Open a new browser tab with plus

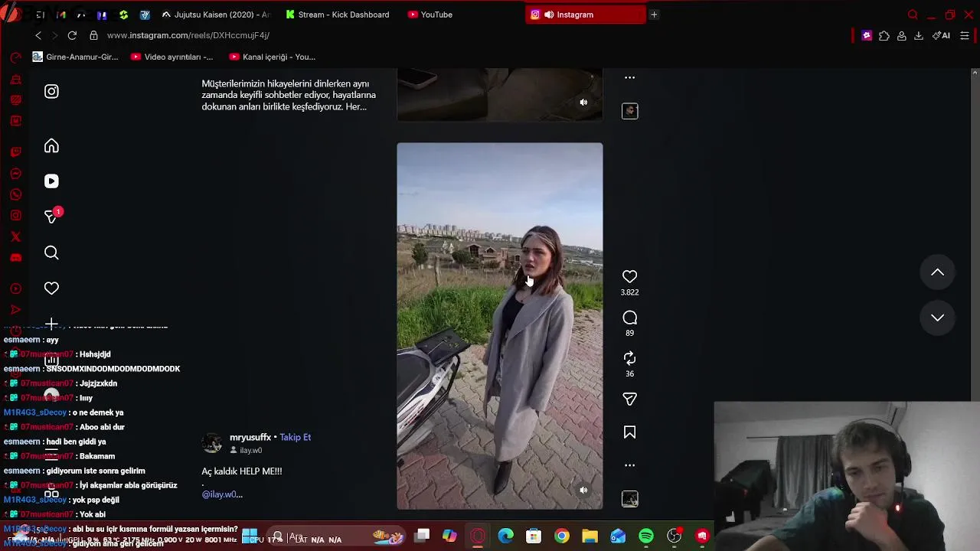point(654,15)
